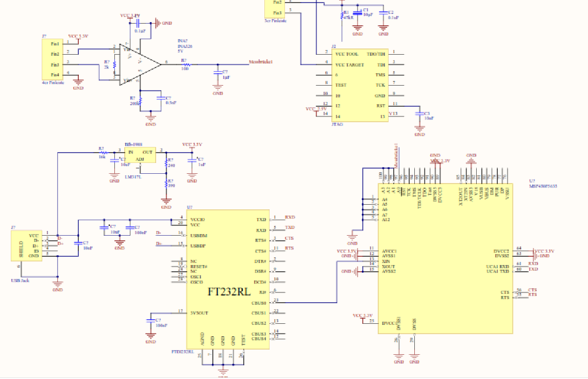Select the GND symbol under 4er Pinleiste Pin4
Screen dimensions: 588x379
click(78, 81)
